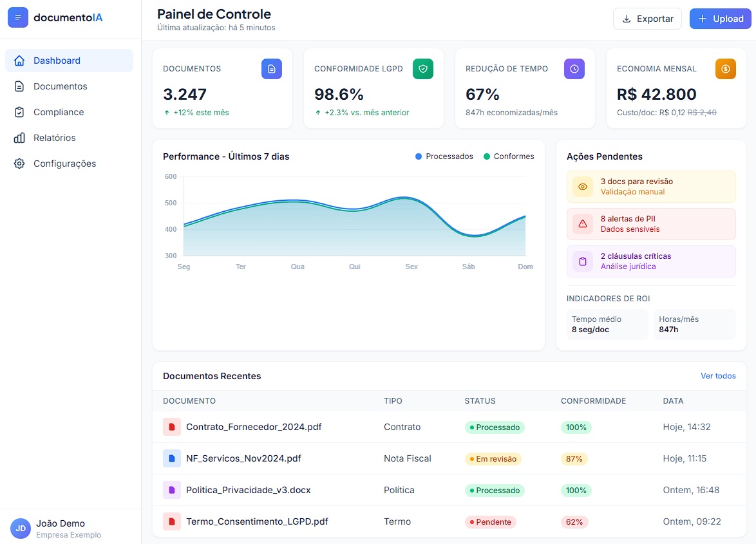
Task: Click the João Demo profile avatar
Action: coord(20,529)
